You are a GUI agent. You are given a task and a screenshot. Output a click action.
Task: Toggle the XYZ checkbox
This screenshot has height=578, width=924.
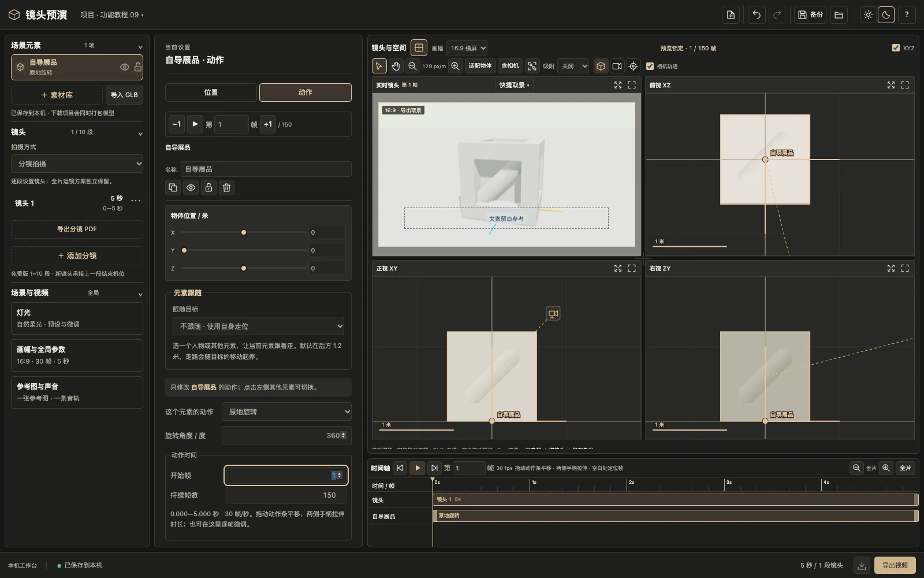pyautogui.click(x=896, y=48)
